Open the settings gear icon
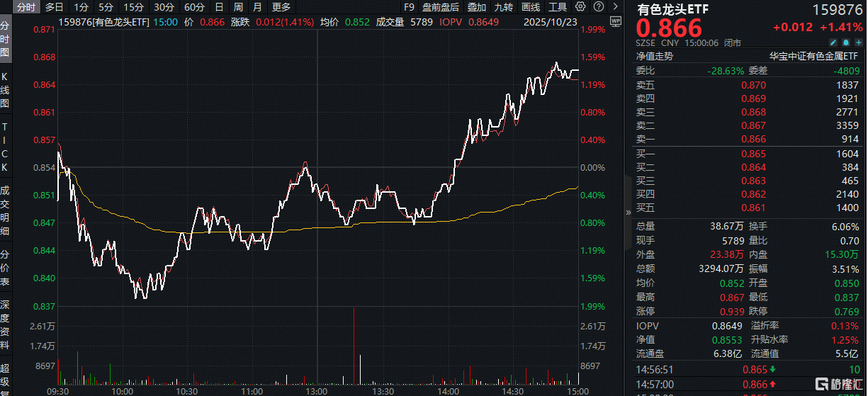868x396 pixels. (x=581, y=7)
